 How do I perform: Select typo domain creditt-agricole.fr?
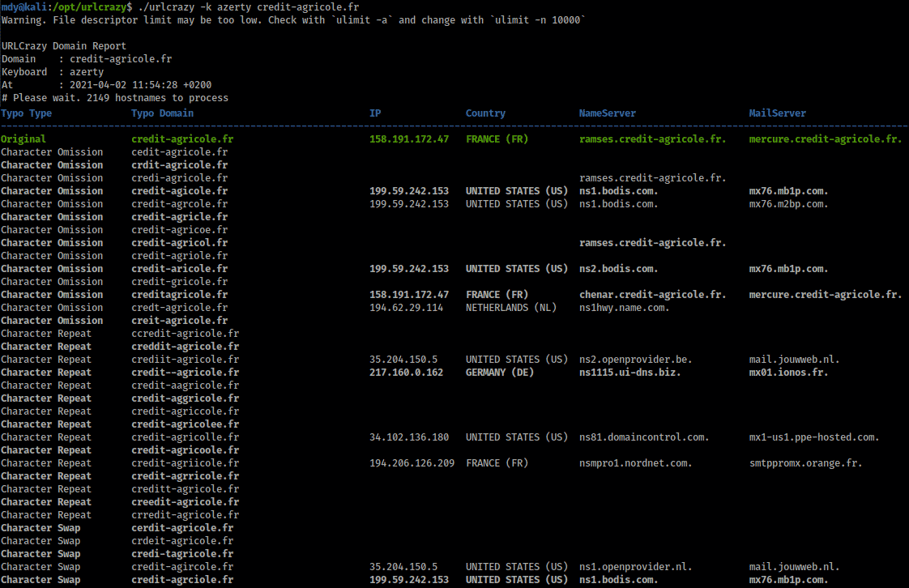tap(186, 489)
